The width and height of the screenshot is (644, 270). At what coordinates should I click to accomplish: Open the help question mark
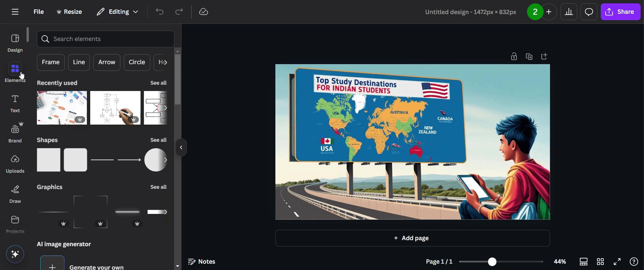[x=634, y=262]
